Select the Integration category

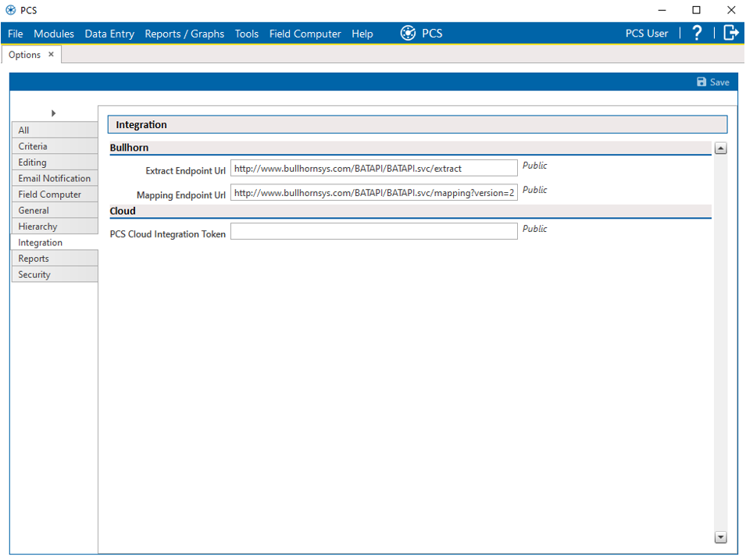55,242
